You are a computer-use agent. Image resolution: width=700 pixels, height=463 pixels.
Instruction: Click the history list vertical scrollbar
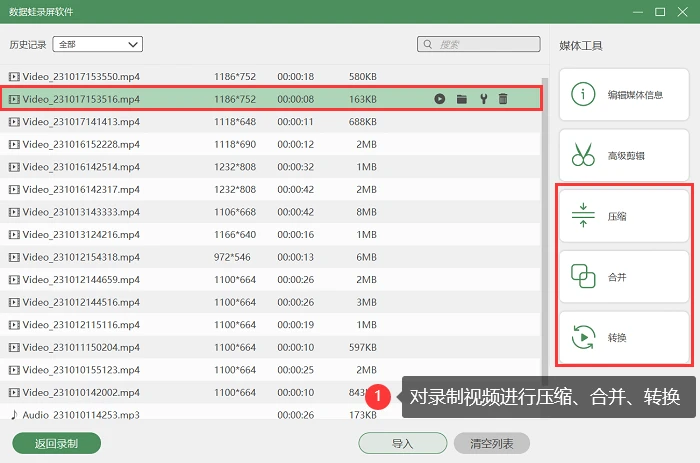[545, 231]
